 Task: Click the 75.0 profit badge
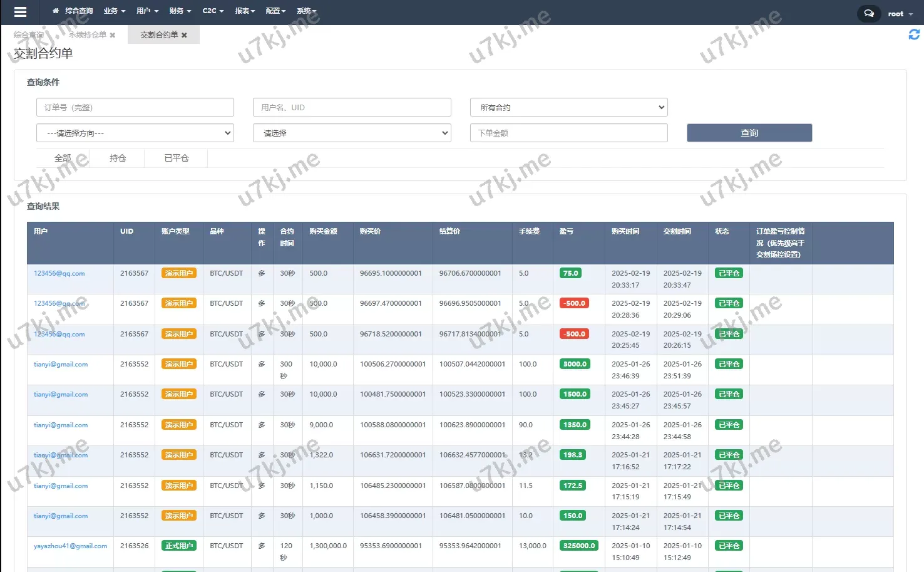click(570, 273)
